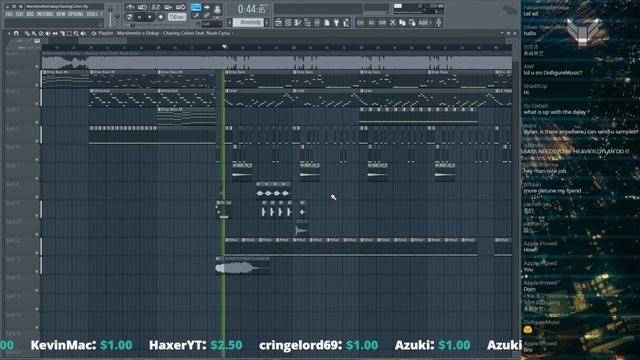Click the green playhead marker on the timeline
This screenshot has width=640, height=360.
(224, 47)
